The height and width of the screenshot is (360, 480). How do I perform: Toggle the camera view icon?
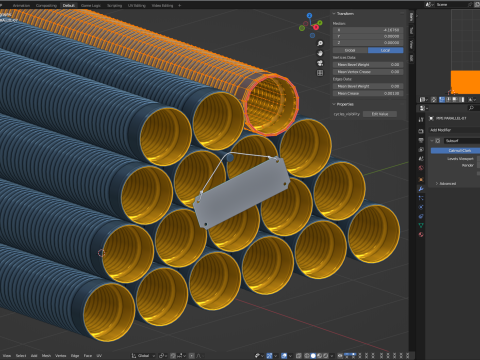pyautogui.click(x=320, y=63)
